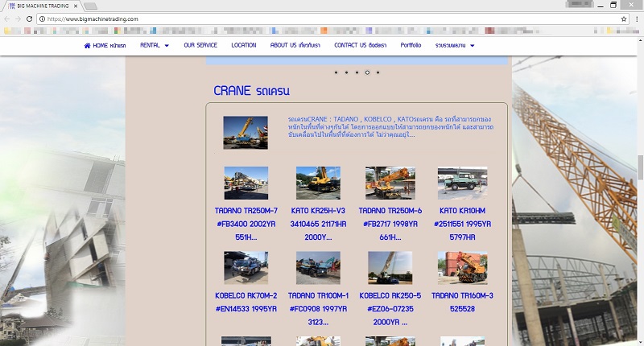Open LOCATION page
Image resolution: width=644 pixels, height=346 pixels.
click(244, 45)
